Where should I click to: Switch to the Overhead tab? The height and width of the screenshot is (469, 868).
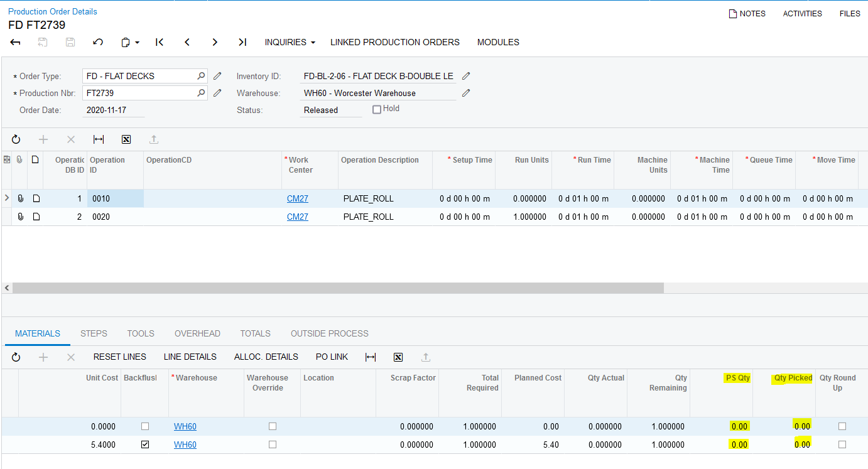pos(197,333)
